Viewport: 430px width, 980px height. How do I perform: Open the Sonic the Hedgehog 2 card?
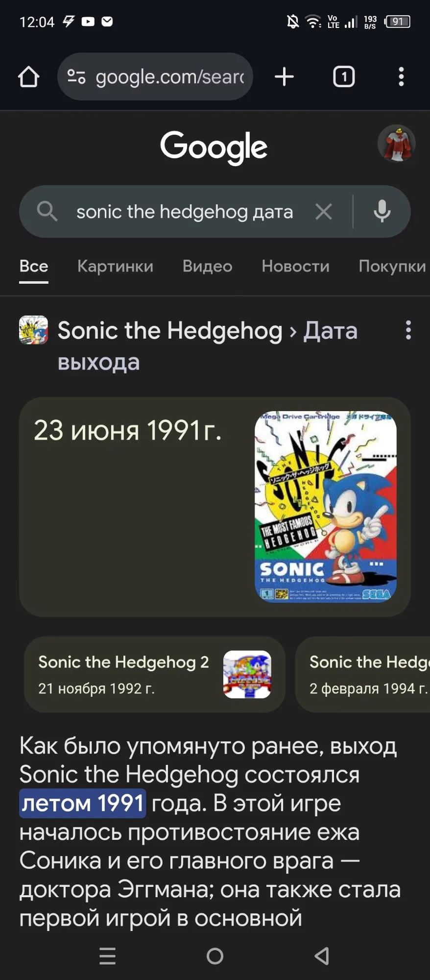154,675
